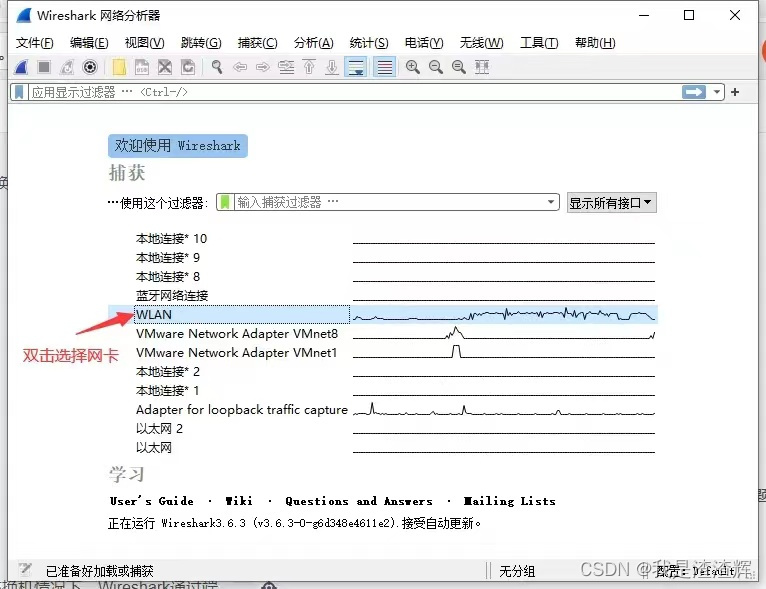Click in the display filter input field
Viewport: 766px width, 589px height.
pos(354,92)
